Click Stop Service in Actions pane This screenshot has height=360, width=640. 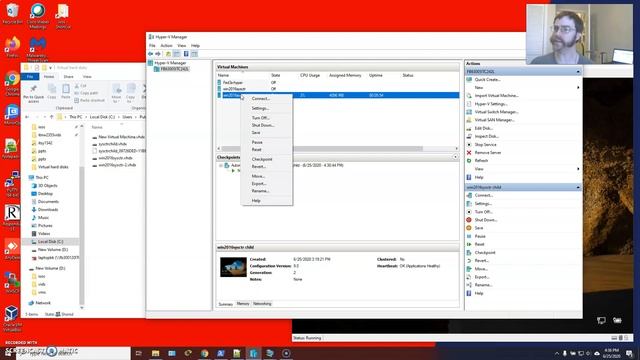(x=485, y=144)
